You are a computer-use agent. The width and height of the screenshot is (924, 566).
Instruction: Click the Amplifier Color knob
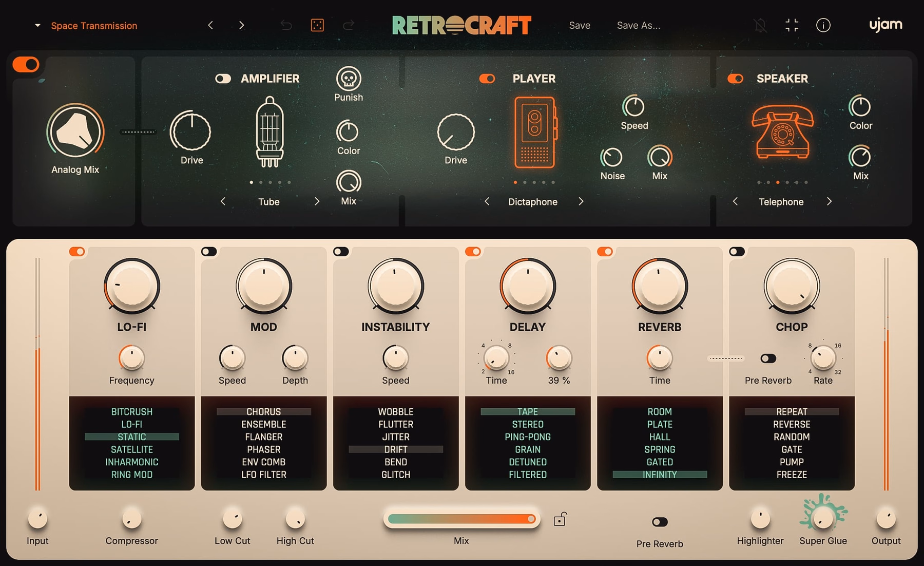click(x=348, y=131)
